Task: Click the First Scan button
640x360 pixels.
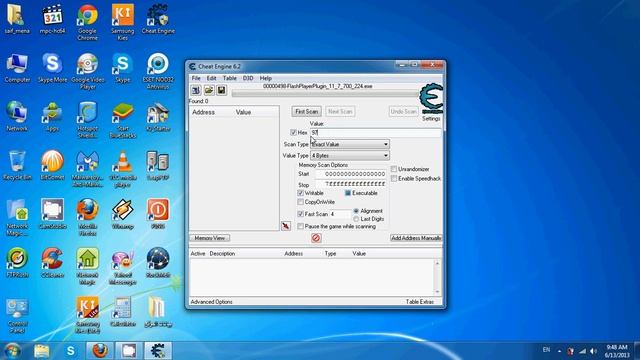Action: [307, 111]
